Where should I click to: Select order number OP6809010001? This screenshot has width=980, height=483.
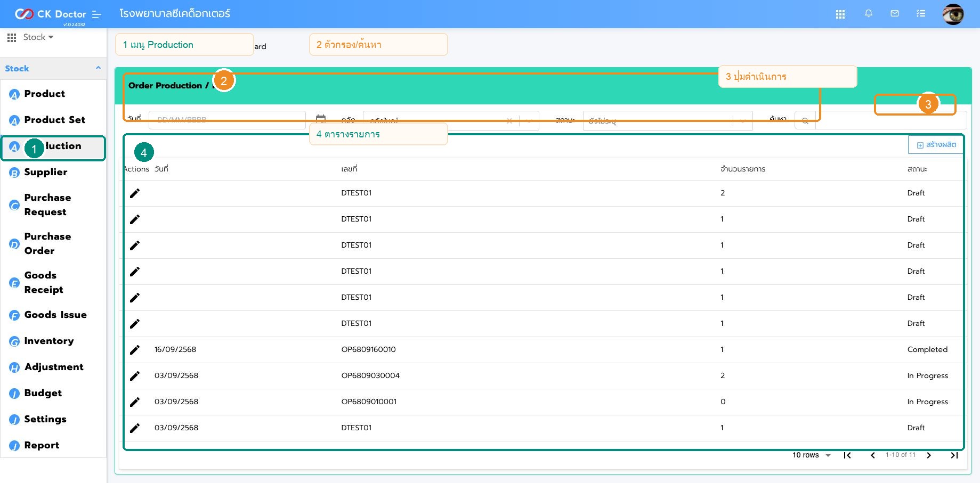tap(369, 402)
